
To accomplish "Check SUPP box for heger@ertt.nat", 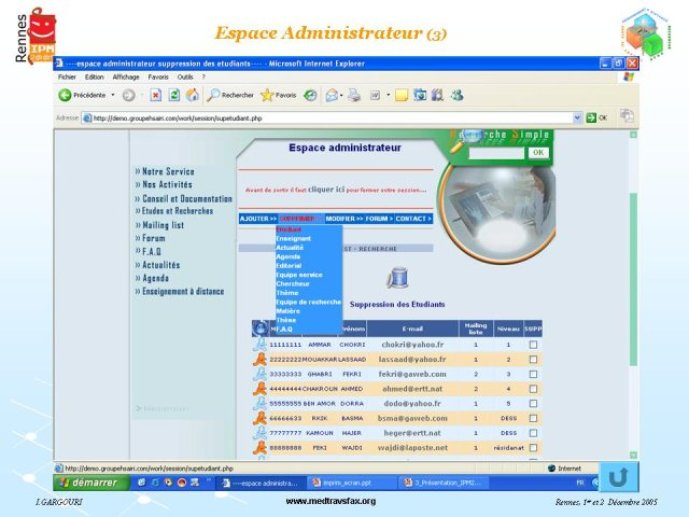I will tap(533, 433).
